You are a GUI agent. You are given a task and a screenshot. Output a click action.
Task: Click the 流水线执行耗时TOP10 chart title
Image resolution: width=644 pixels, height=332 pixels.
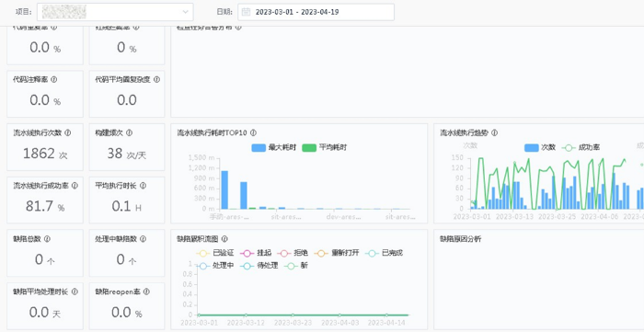point(212,133)
